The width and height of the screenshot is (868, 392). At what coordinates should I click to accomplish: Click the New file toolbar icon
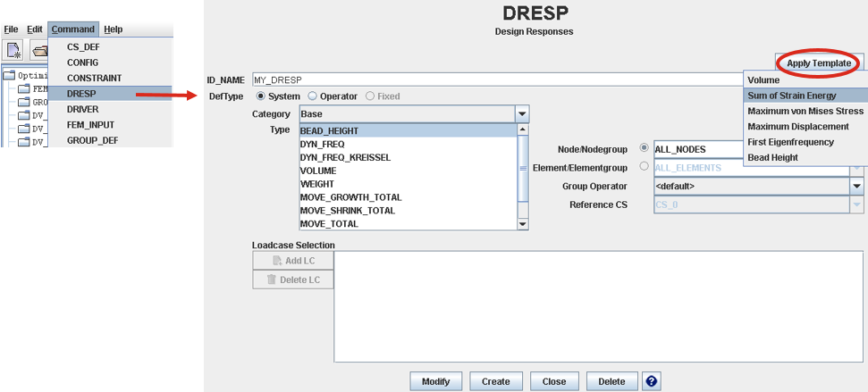click(14, 51)
